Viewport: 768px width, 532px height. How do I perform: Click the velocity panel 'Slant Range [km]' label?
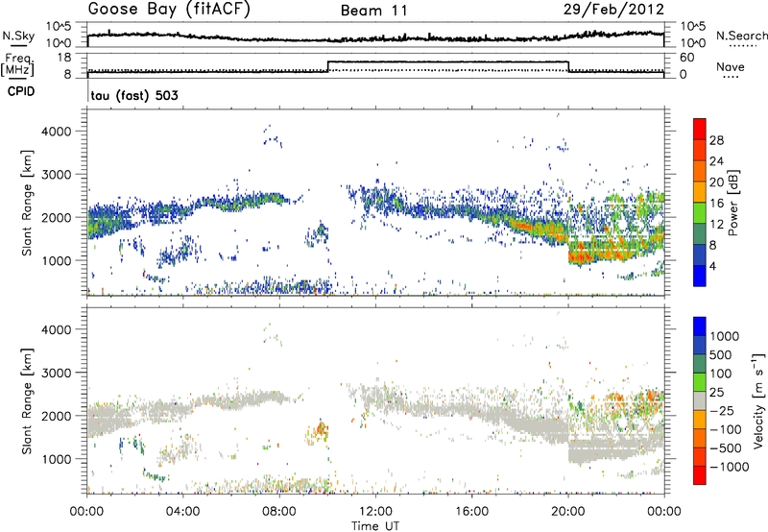click(27, 400)
